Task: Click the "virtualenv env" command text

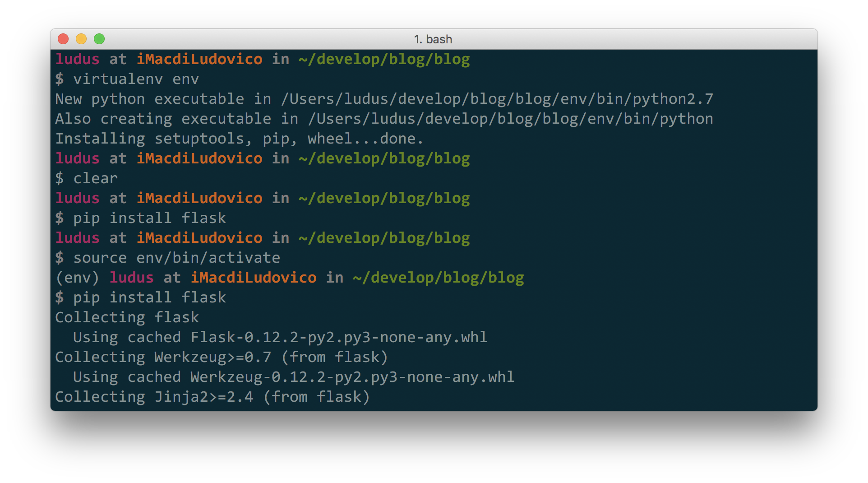Action: pyautogui.click(x=135, y=79)
